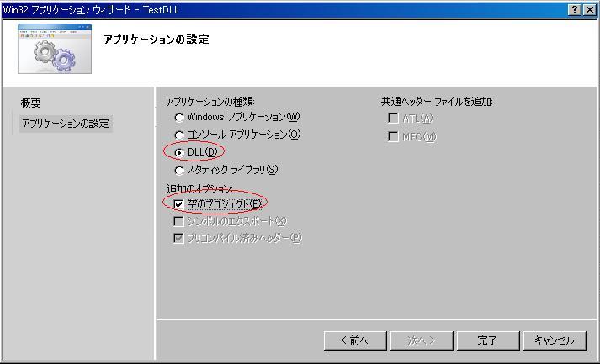Toggle the プリコンパイル済みヘッダー checkbox

click(x=178, y=238)
